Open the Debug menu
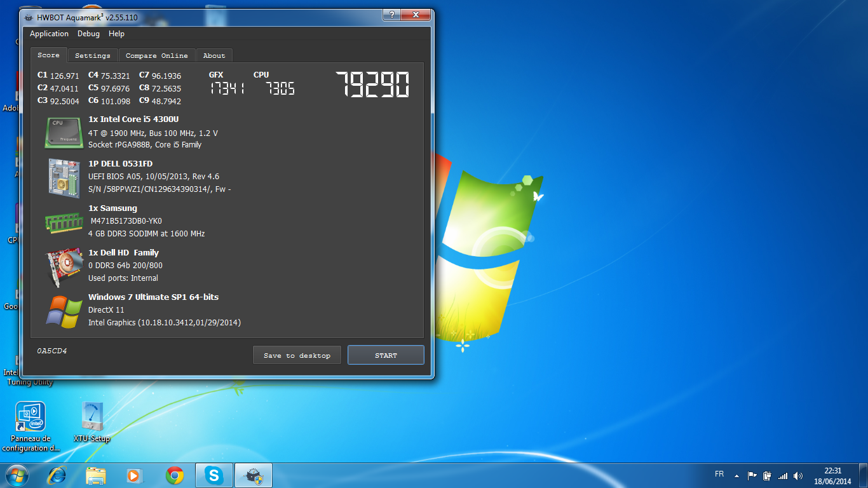Image resolution: width=868 pixels, height=488 pixels. pos(88,34)
